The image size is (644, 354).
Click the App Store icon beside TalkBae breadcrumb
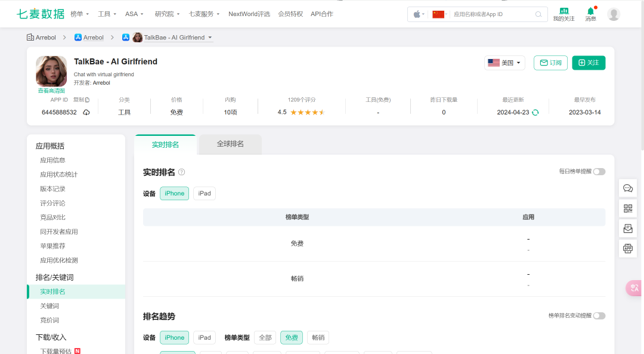(126, 38)
